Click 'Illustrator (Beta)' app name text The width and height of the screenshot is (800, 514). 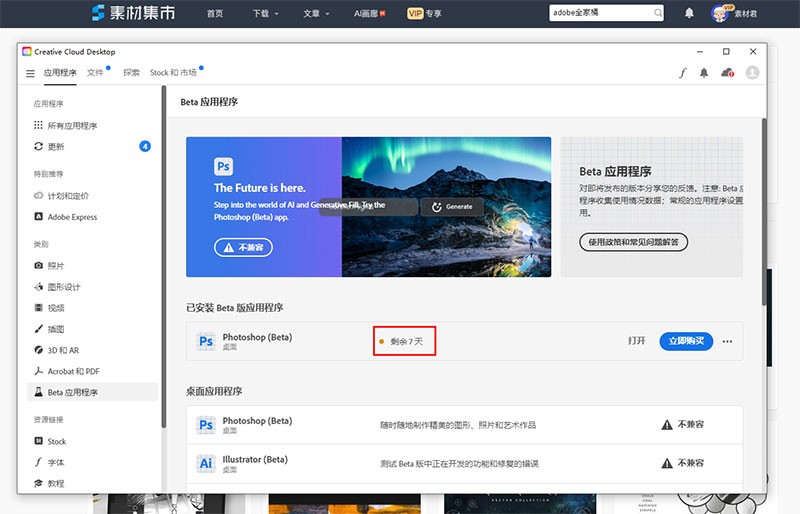point(255,459)
